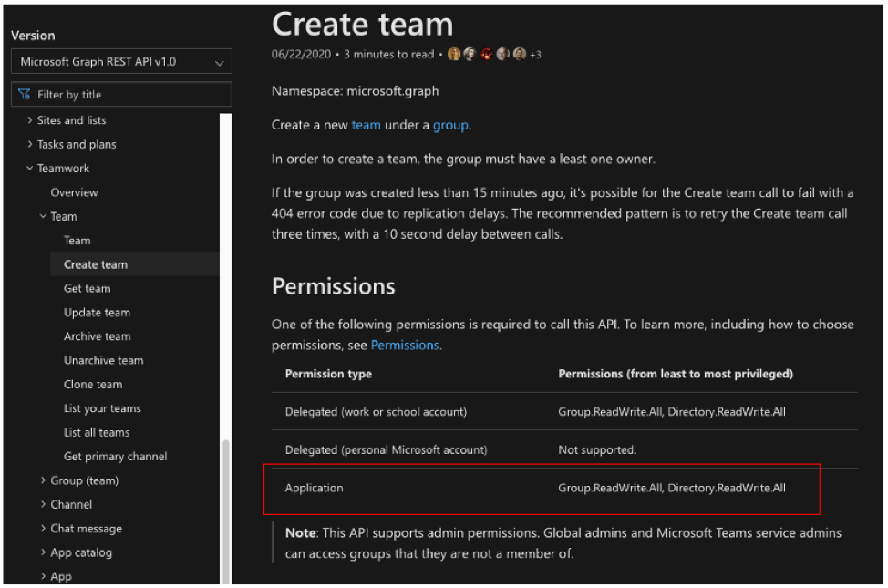888x588 pixels.
Task: Open the Team resource page in sidebar
Action: pyautogui.click(x=77, y=240)
